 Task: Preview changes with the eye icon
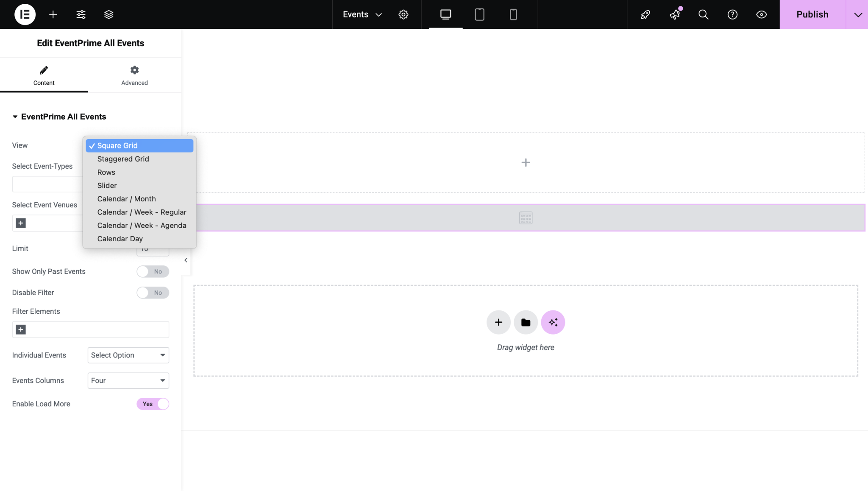(761, 14)
